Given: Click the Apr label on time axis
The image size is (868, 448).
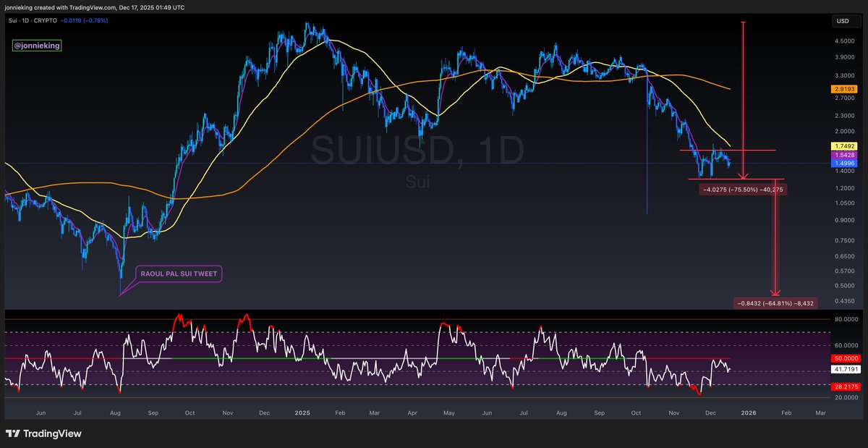Looking at the screenshot, I should click(412, 412).
